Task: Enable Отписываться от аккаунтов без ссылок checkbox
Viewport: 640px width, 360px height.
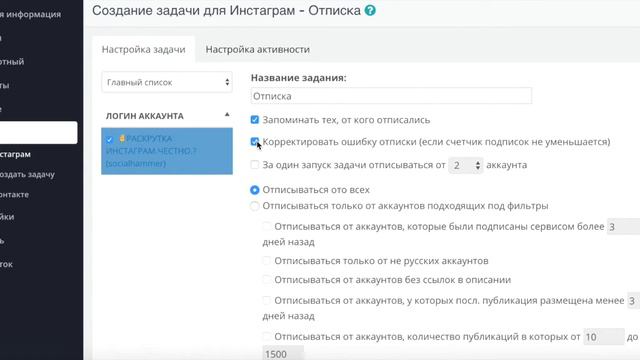Action: point(267,280)
